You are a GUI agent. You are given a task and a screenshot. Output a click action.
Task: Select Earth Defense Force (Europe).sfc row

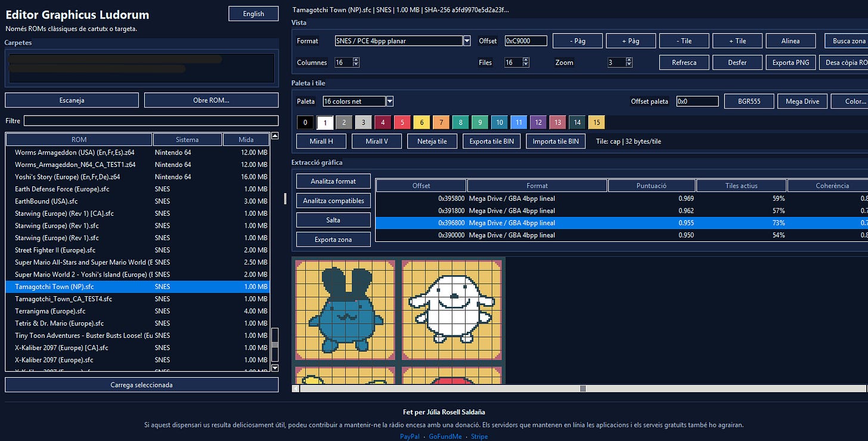coord(138,189)
